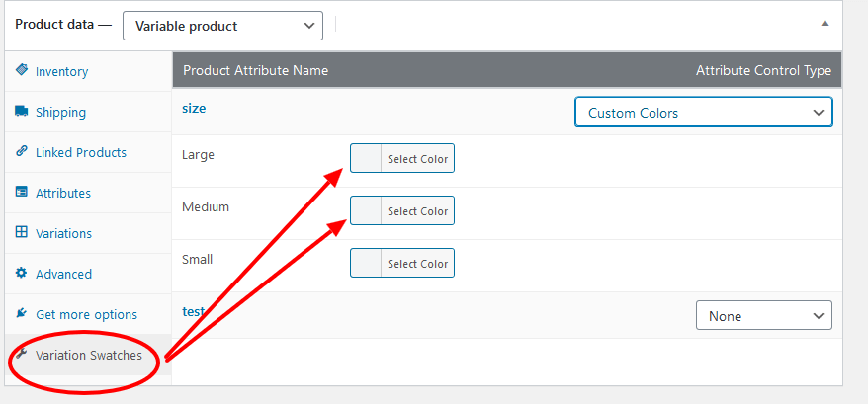This screenshot has width=868, height=404.
Task: Click Select Color button for Medium
Action: tap(417, 211)
